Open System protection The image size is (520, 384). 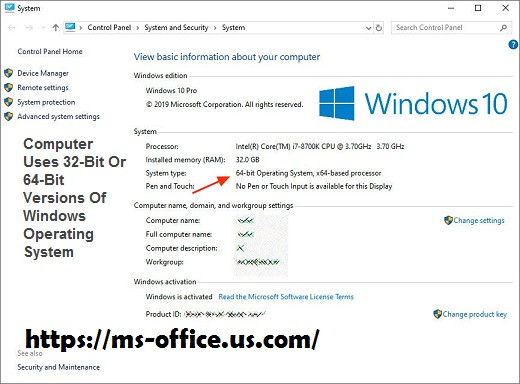(x=46, y=102)
